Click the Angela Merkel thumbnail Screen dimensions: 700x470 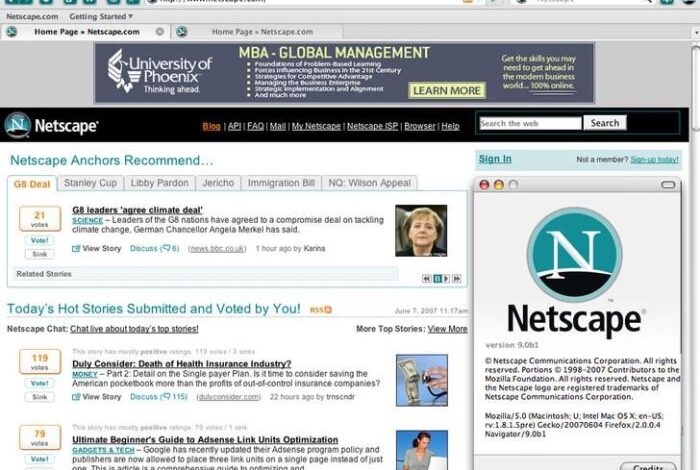(x=421, y=230)
